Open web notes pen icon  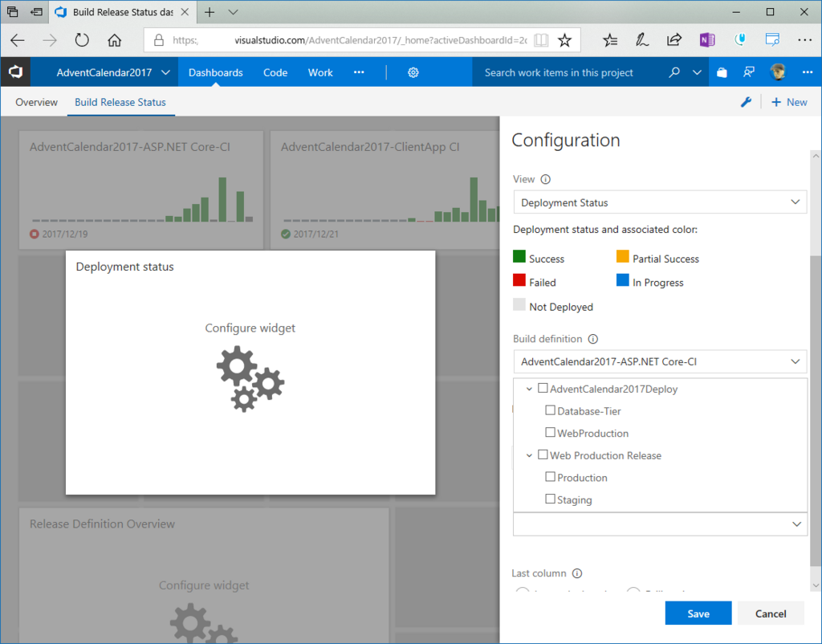click(641, 40)
